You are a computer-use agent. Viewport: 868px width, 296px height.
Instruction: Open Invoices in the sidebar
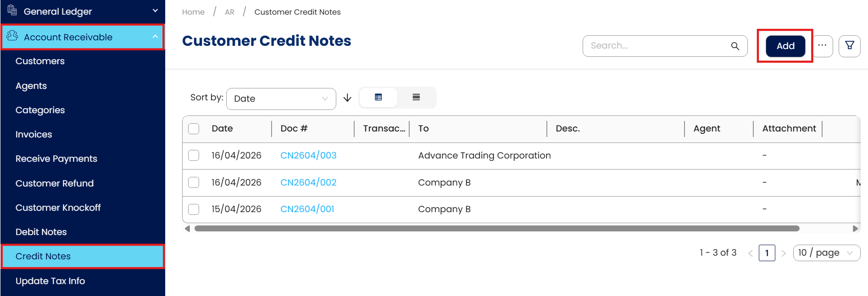click(x=34, y=134)
